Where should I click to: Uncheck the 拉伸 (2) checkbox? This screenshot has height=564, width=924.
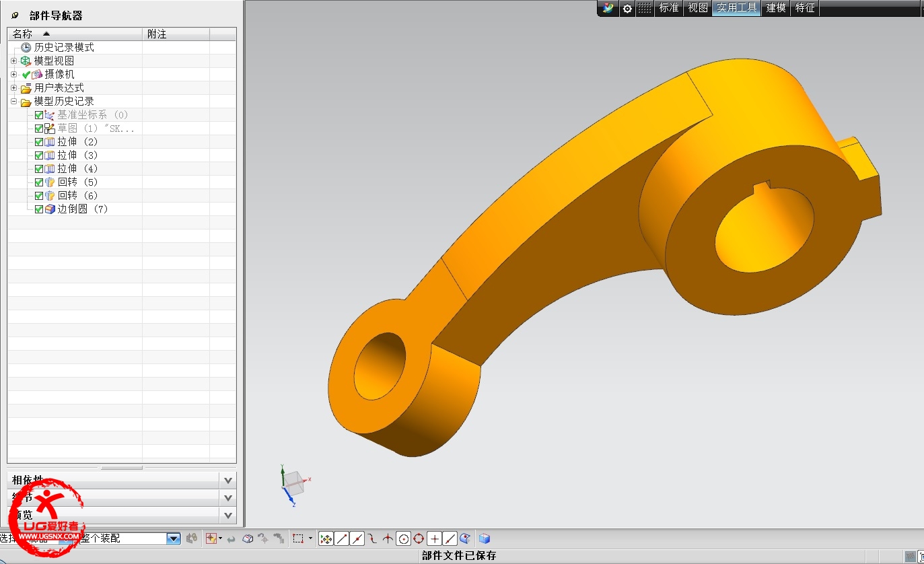point(39,142)
